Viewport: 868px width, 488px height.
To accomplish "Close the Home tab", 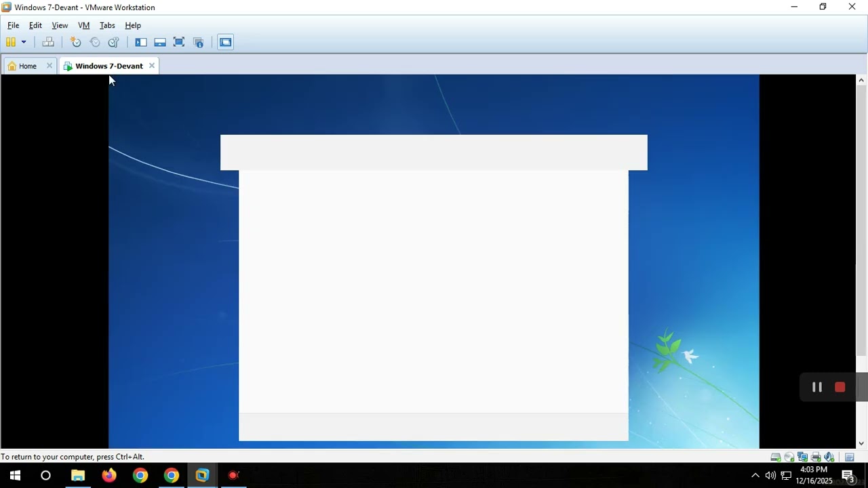I will coord(49,66).
